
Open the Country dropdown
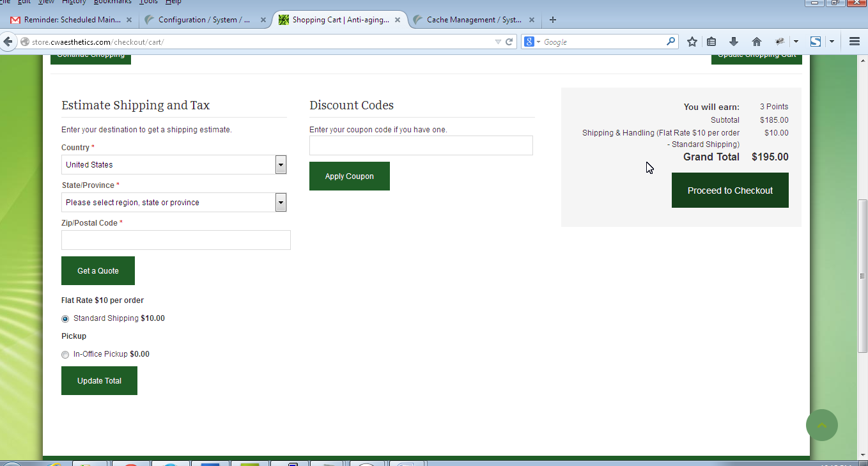[x=174, y=165]
